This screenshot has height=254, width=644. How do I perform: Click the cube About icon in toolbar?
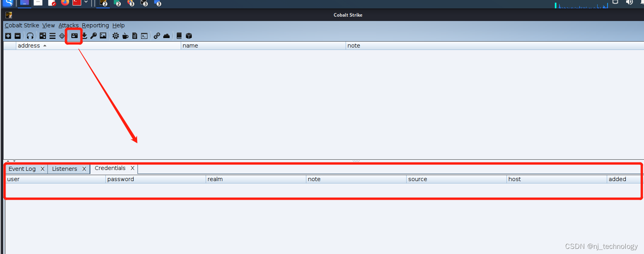pos(189,36)
